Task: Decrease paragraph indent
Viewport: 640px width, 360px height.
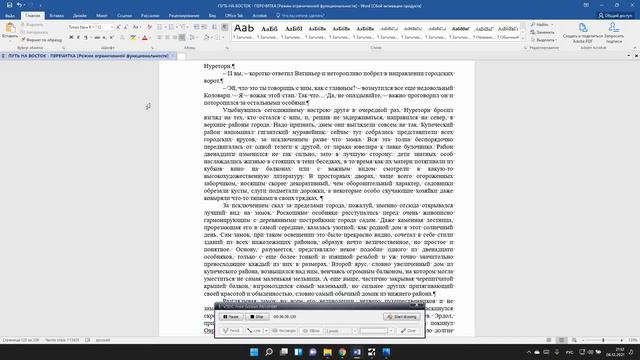Action: (197, 27)
